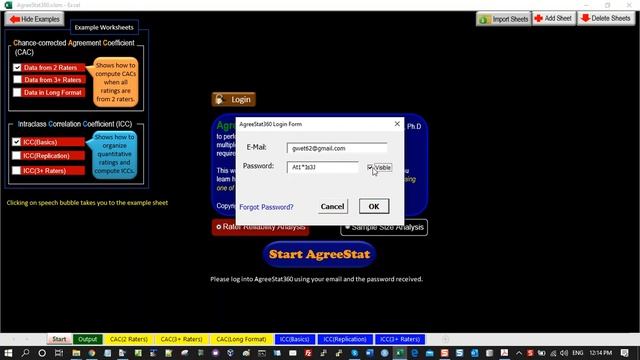640x360 pixels.
Task: Select the Sample Size Analysis radio button
Action: point(347,227)
